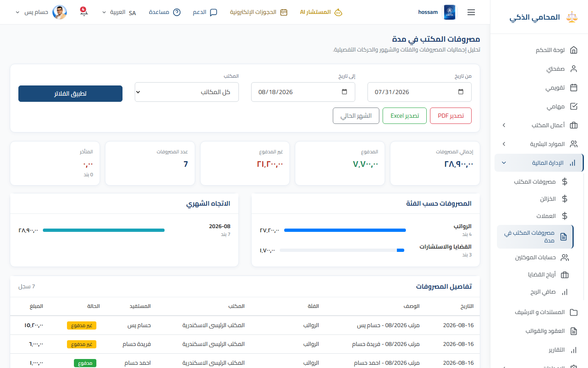Screen dimensions: 588x368
Task: Click the غير مدفوع badge in حسام يس row
Action: [x=82, y=325]
